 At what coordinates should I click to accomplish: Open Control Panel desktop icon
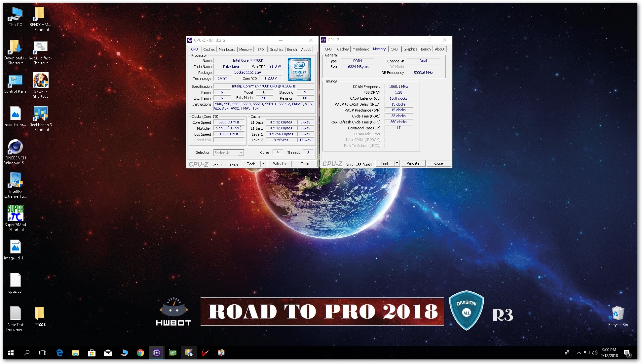[x=15, y=83]
